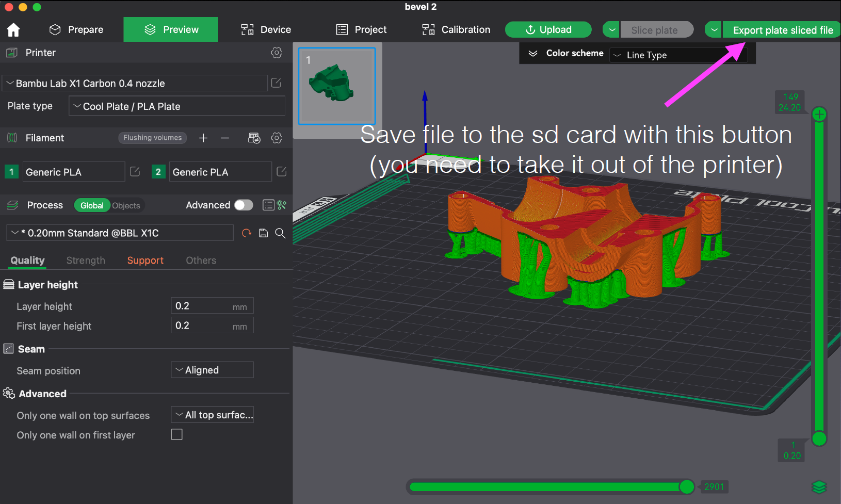The width and height of the screenshot is (841, 504).
Task: Click the Filament section spool icon
Action: coord(12,138)
